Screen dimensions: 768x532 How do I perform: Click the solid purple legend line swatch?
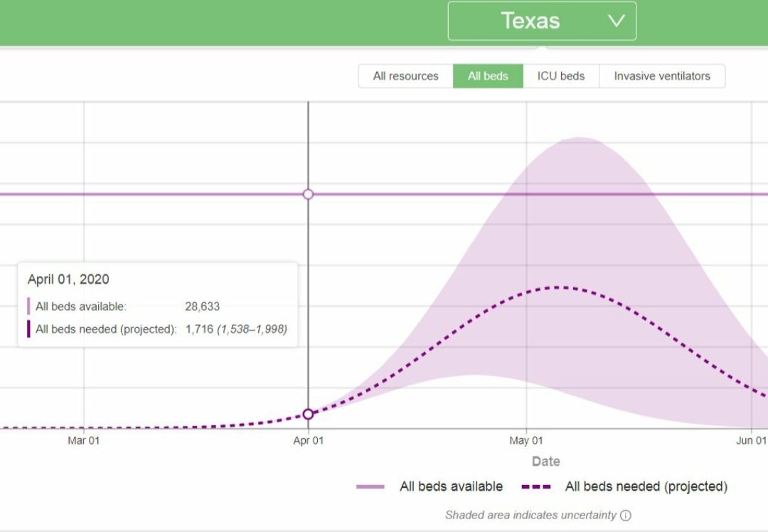pyautogui.click(x=370, y=487)
